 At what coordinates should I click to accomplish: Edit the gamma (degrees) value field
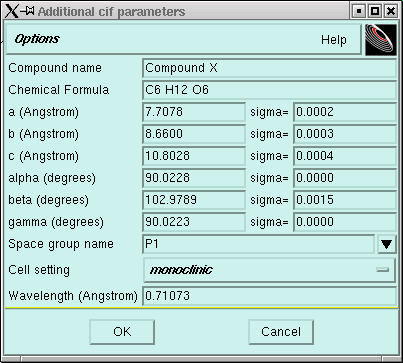[x=194, y=222]
